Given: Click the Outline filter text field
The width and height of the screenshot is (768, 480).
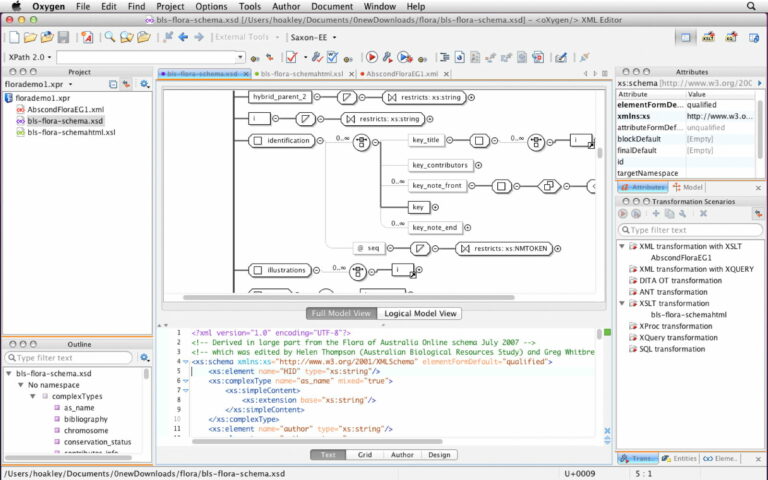Looking at the screenshot, I should 69,358.
